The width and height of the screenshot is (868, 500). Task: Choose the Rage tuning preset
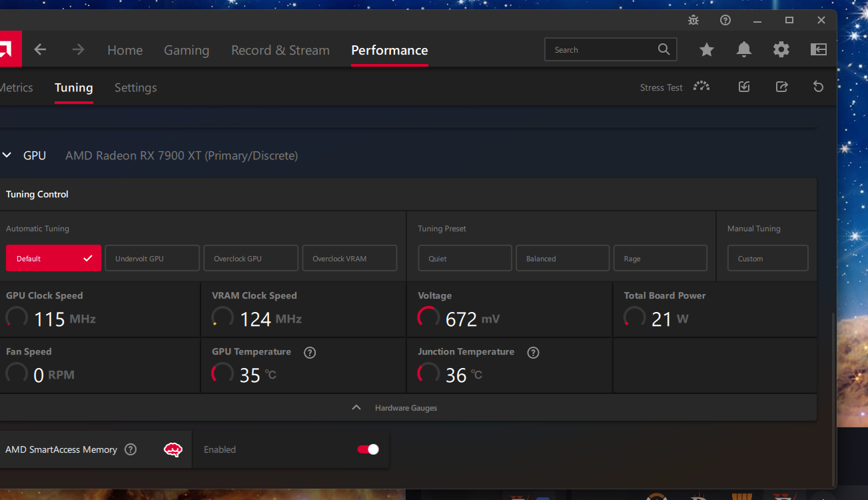[x=660, y=258]
